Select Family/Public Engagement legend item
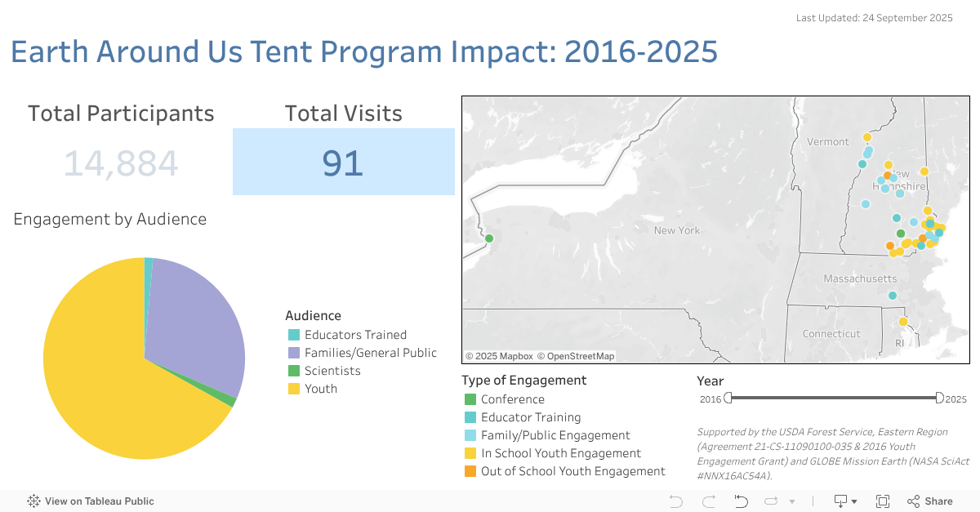 [547, 435]
